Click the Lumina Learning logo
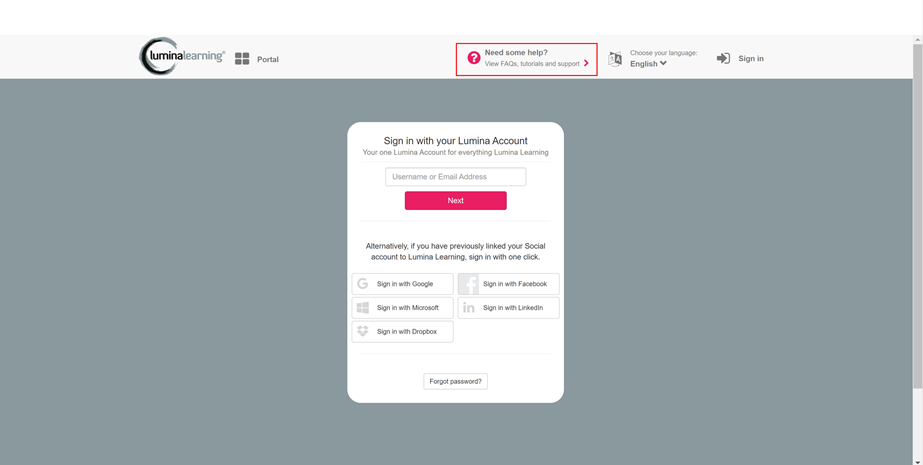Screen dimensions: 923x465 coord(182,56)
